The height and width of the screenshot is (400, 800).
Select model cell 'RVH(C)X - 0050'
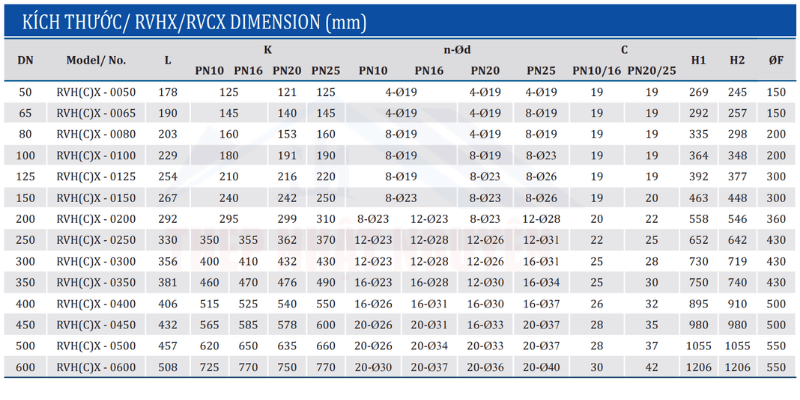pyautogui.click(x=96, y=92)
